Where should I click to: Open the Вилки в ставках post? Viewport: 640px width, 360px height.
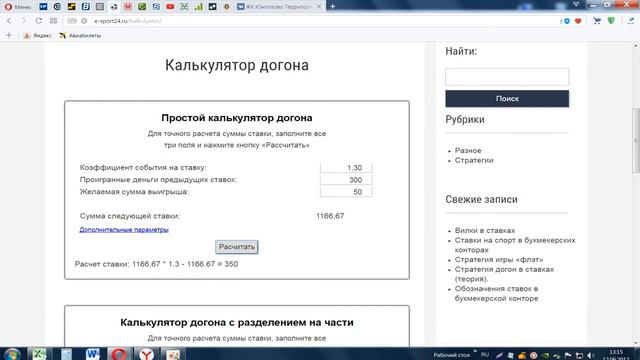click(x=485, y=231)
